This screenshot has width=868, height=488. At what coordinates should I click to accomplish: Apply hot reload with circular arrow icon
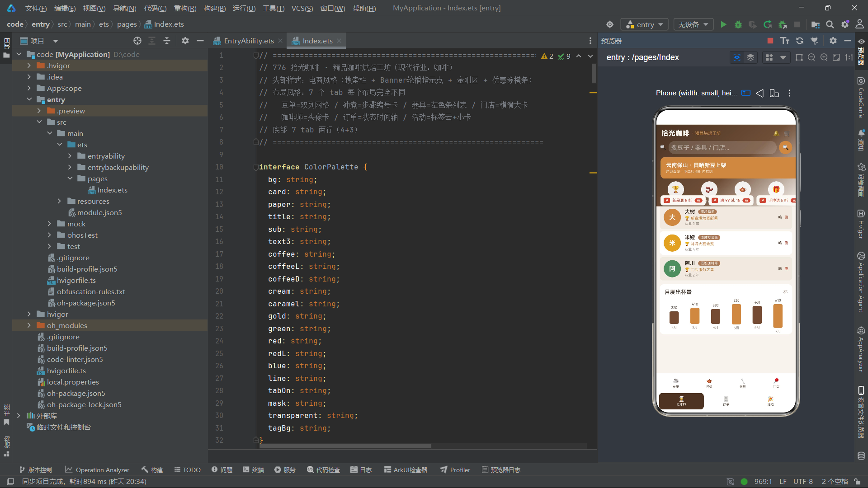pyautogui.click(x=768, y=24)
